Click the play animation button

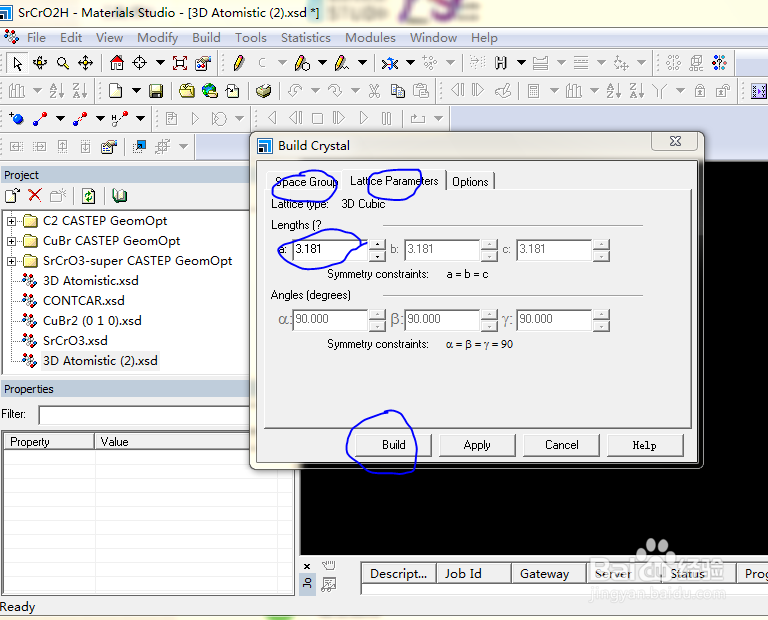pos(363,118)
